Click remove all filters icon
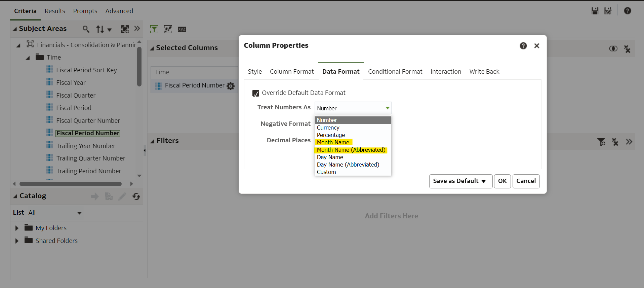This screenshot has height=288, width=644. coord(615,142)
